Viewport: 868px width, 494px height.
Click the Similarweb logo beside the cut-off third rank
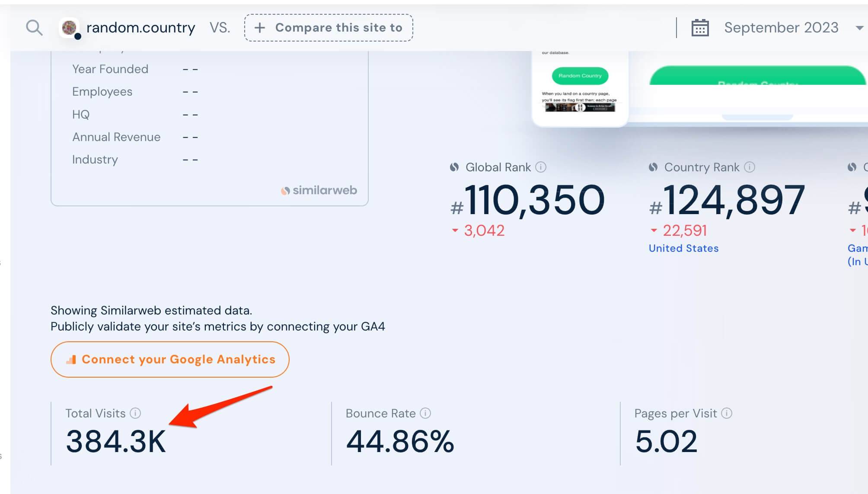coord(852,167)
